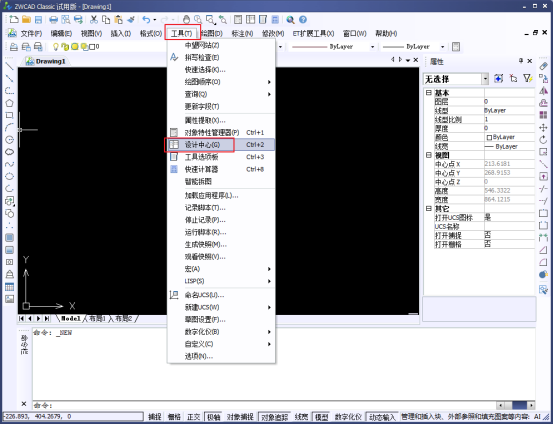Choose 加载应用程序(L)... entry

222,195
